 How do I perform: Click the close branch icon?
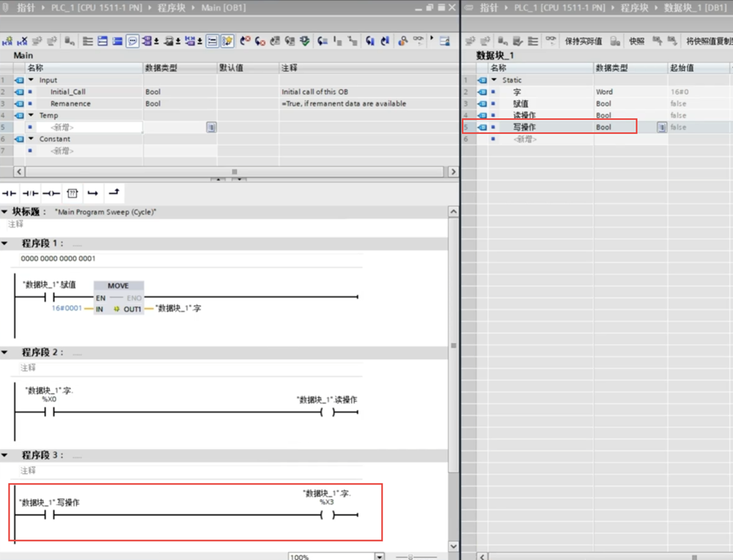pos(114,194)
